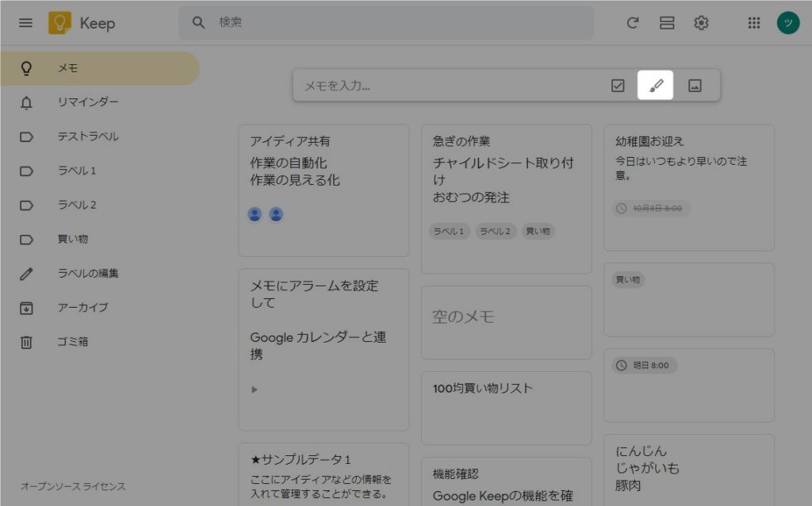This screenshot has height=506, width=812.
Task: Click the 検索 search field
Action: point(396,23)
